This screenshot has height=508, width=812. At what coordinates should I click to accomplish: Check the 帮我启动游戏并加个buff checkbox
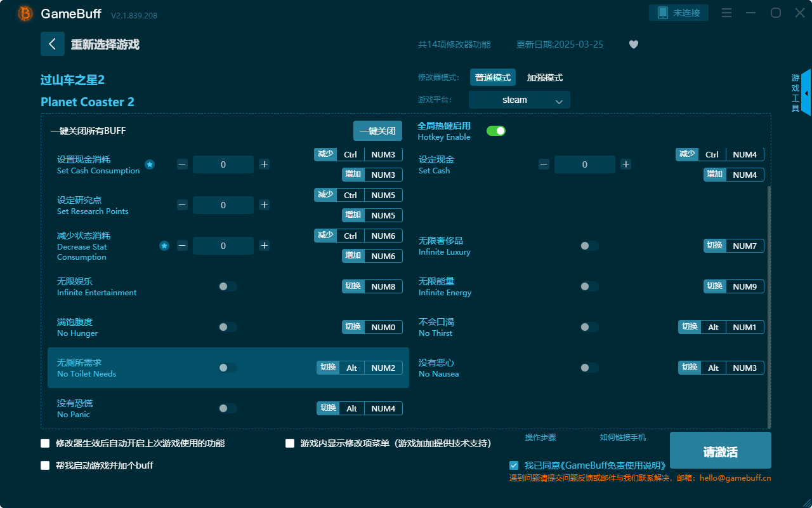click(x=45, y=465)
